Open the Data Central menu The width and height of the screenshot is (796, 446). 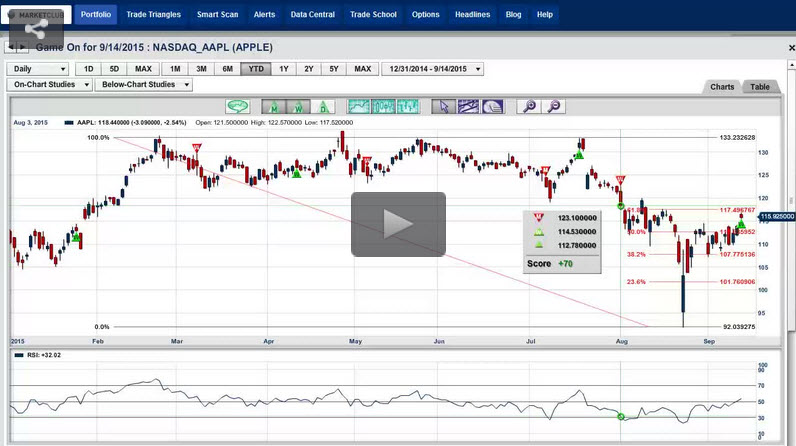(313, 14)
